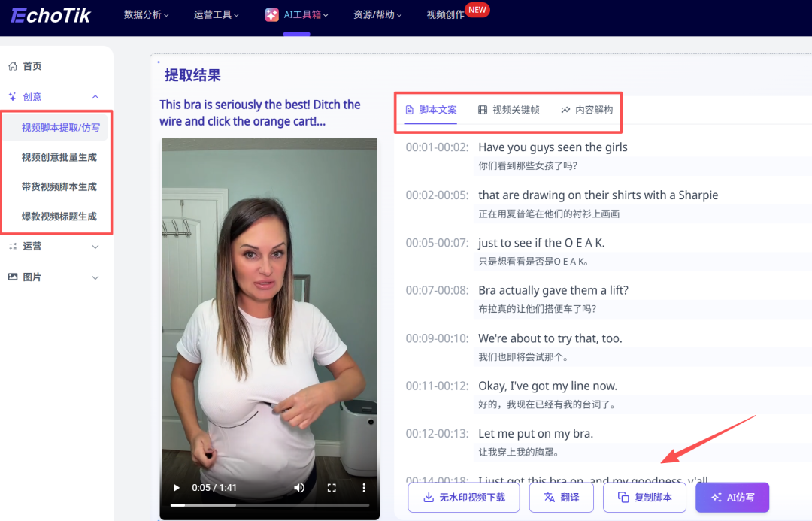Collapse the 创意 sidebar section

pyautogui.click(x=95, y=97)
